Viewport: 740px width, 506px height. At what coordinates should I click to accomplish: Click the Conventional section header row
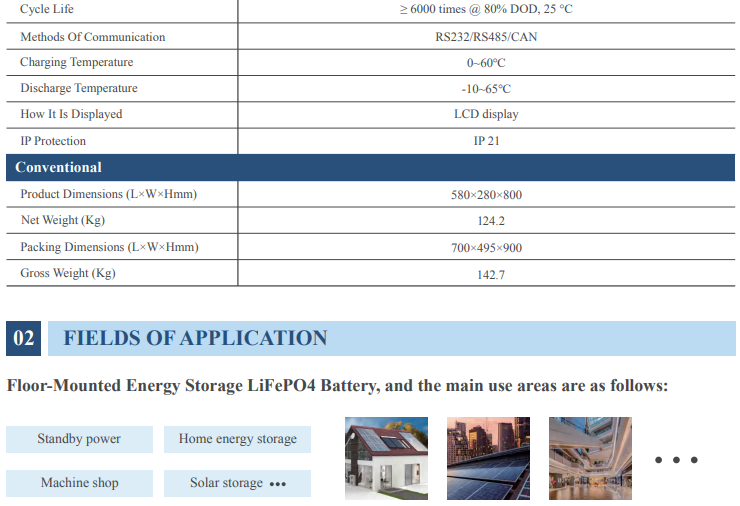click(x=370, y=167)
